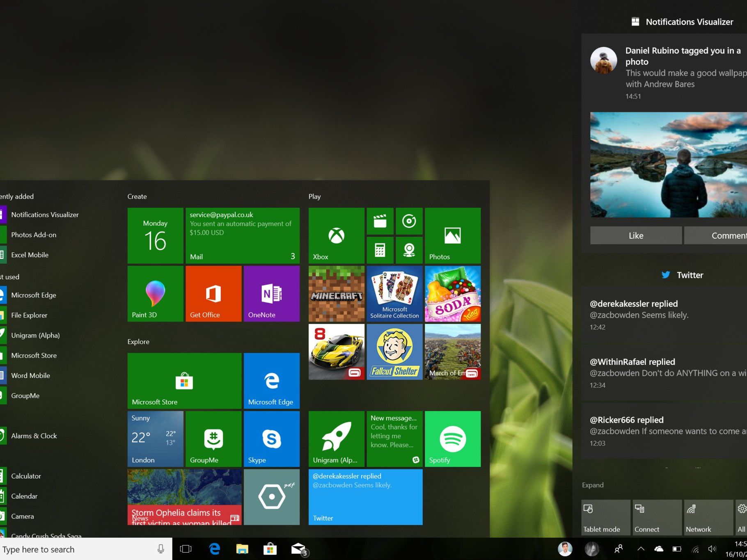Launch Candy Crush Soda tile
The image size is (747, 560).
(453, 294)
